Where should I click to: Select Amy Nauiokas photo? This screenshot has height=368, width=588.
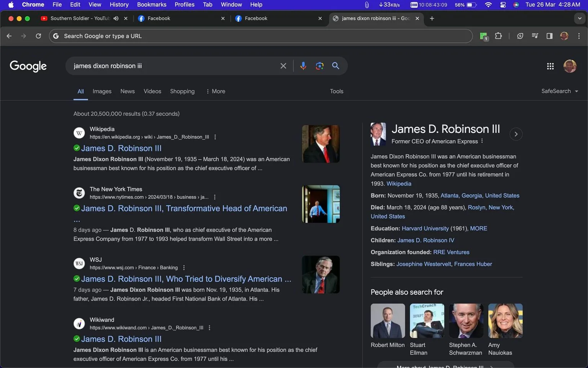point(505,321)
